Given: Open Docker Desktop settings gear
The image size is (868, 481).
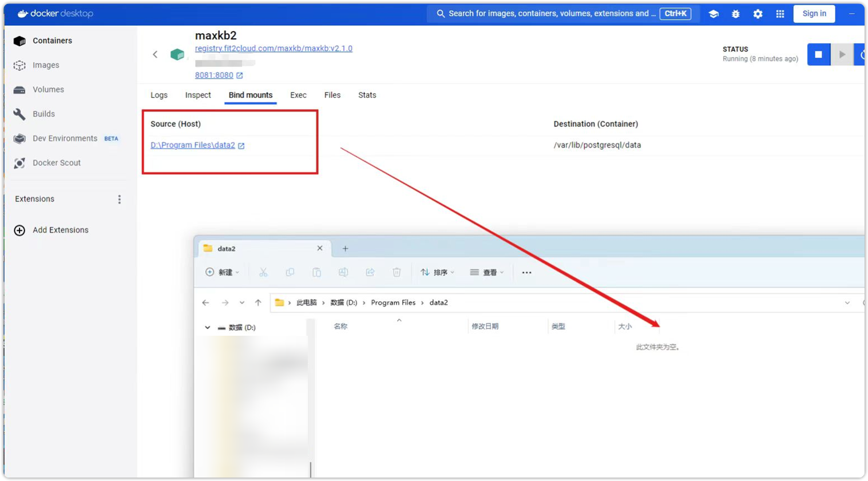Looking at the screenshot, I should click(x=758, y=14).
